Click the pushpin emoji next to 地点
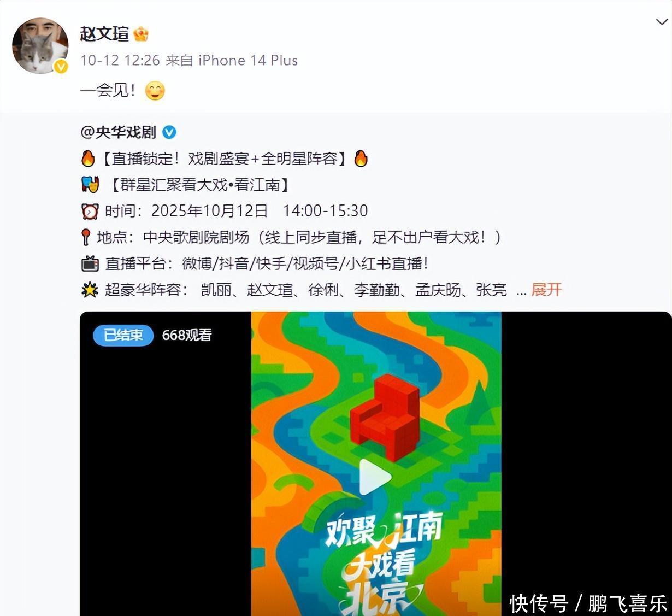 pyautogui.click(x=86, y=237)
